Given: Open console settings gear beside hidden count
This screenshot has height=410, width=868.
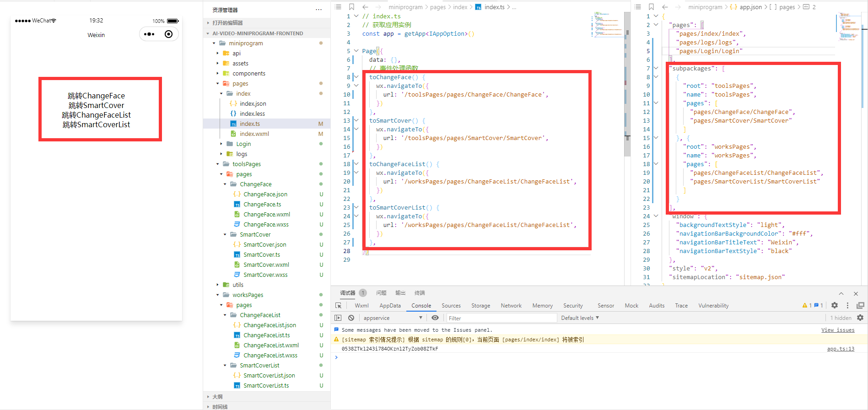Looking at the screenshot, I should coord(860,318).
